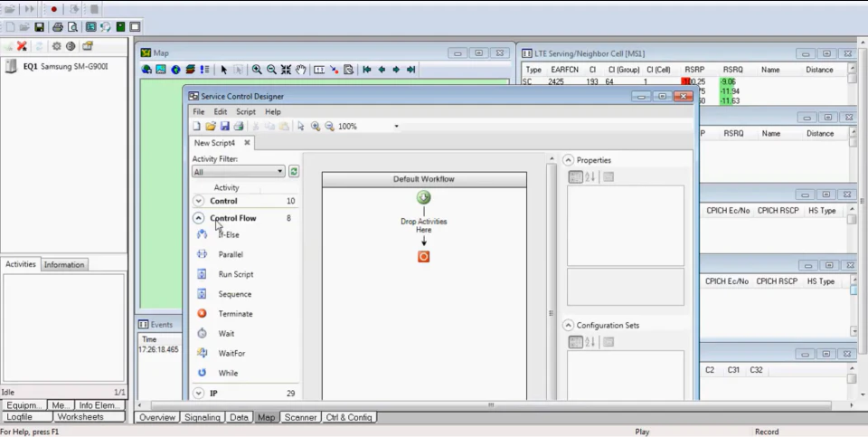
Task: Open the Help menu in Service Control Designer
Action: [273, 111]
